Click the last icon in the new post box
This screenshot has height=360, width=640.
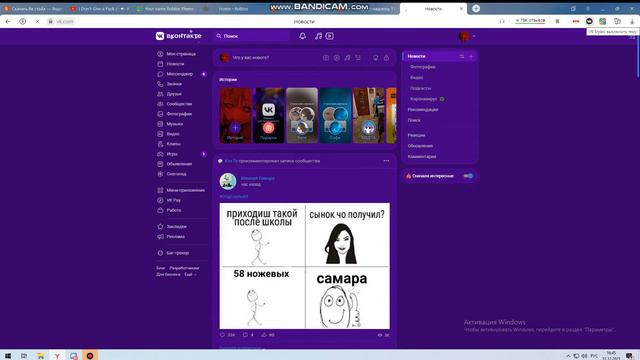(x=386, y=58)
